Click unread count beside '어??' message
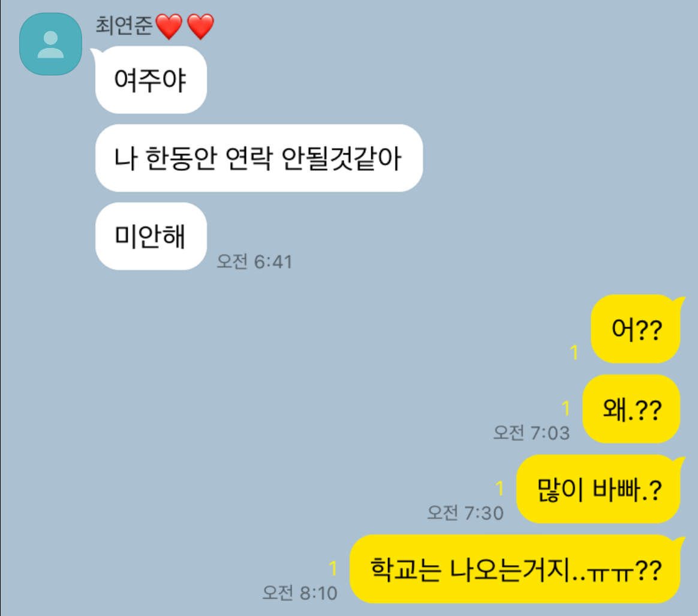This screenshot has height=616, width=698. point(574,352)
